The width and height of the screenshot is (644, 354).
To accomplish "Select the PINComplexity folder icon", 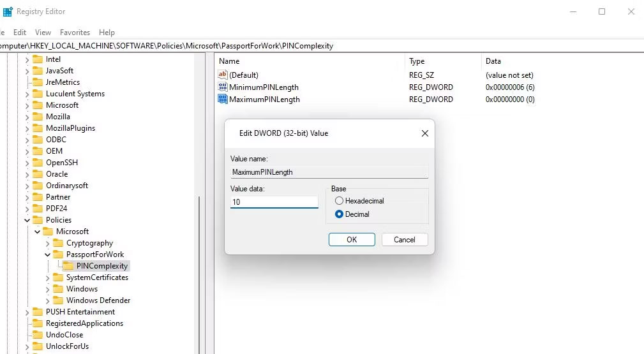I will pyautogui.click(x=68, y=266).
